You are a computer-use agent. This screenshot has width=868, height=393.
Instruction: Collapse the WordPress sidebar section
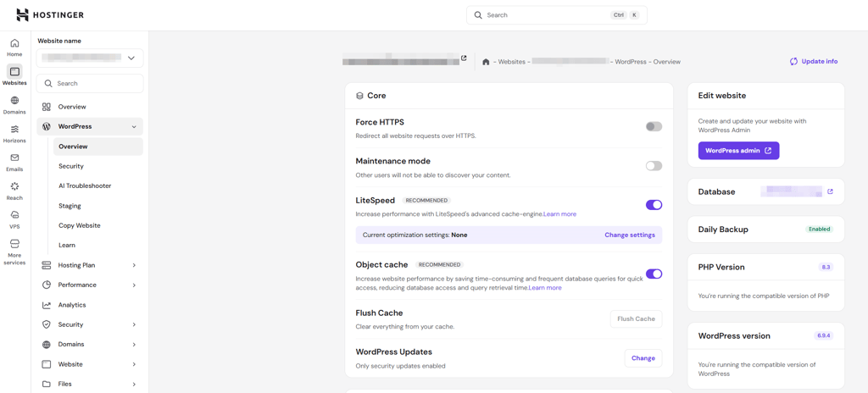point(134,127)
